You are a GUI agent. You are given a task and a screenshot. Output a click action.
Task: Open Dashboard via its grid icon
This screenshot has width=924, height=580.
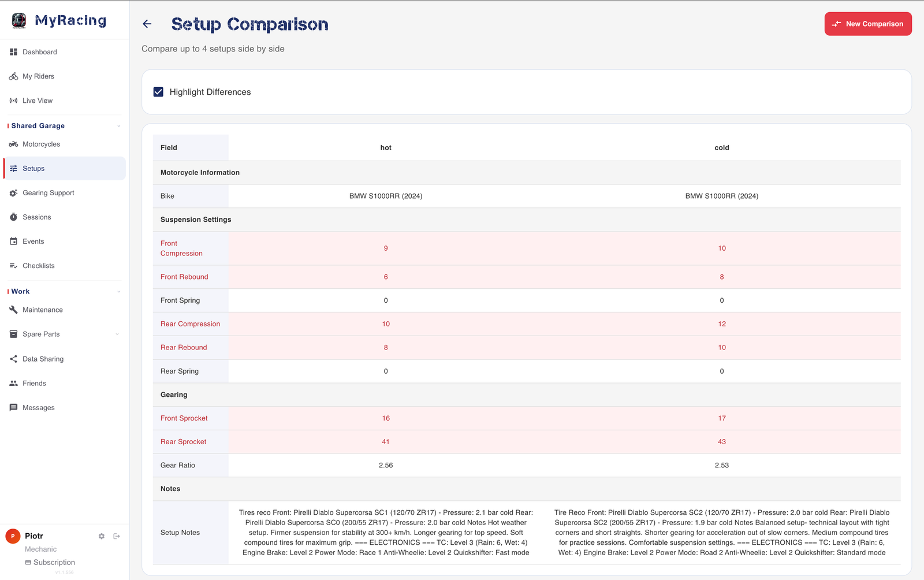coord(13,52)
